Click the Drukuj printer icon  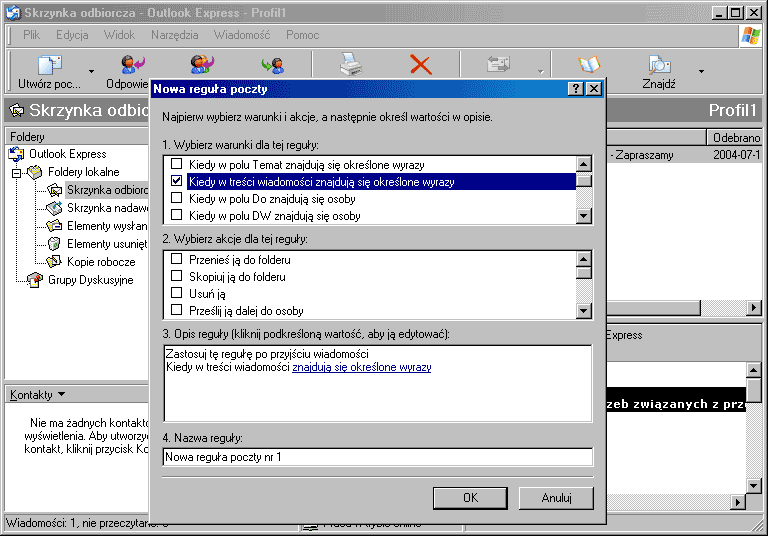[x=350, y=65]
